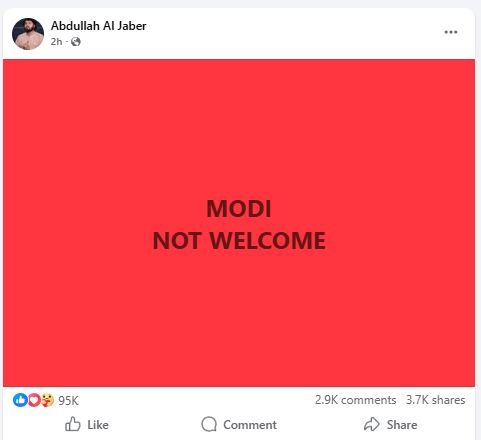This screenshot has height=440, width=481.
Task: Open Abdullah Al Jaber's profile picture
Action: (x=28, y=34)
